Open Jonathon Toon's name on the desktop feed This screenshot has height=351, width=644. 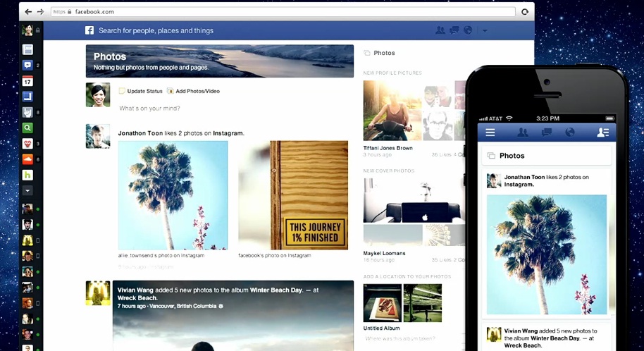coord(140,133)
